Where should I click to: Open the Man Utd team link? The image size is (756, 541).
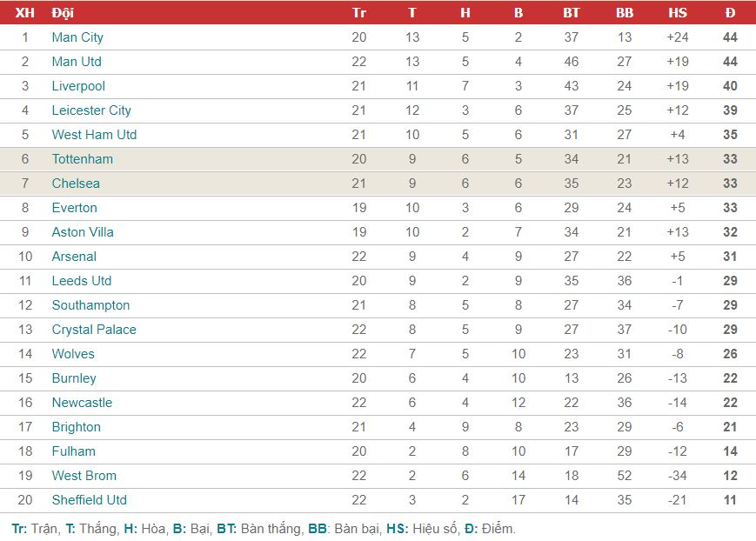(77, 62)
